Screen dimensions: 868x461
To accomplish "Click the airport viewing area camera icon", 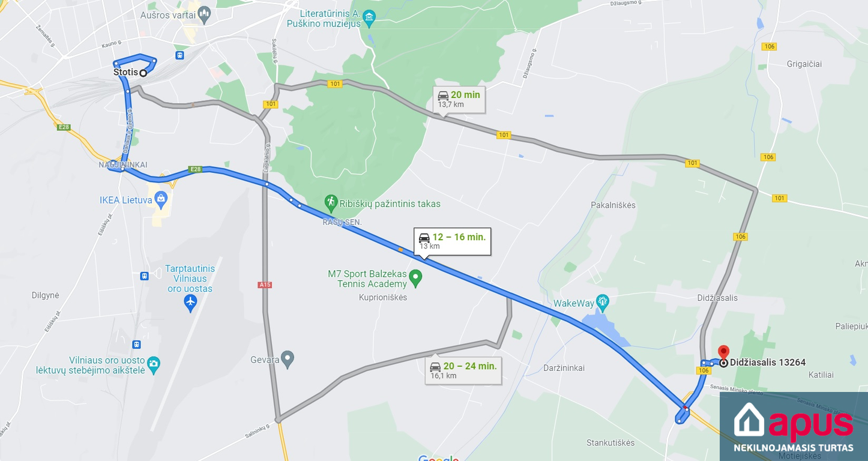I will pyautogui.click(x=154, y=363).
